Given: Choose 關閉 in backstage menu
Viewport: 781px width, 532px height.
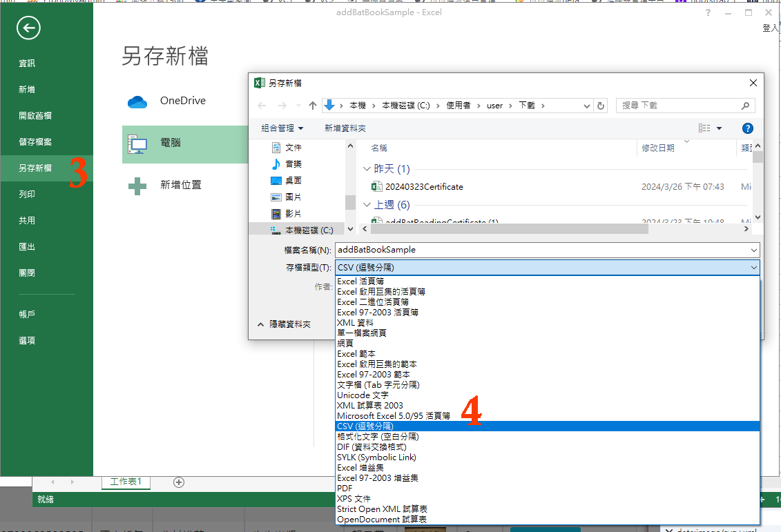Looking at the screenshot, I should pyautogui.click(x=27, y=273).
